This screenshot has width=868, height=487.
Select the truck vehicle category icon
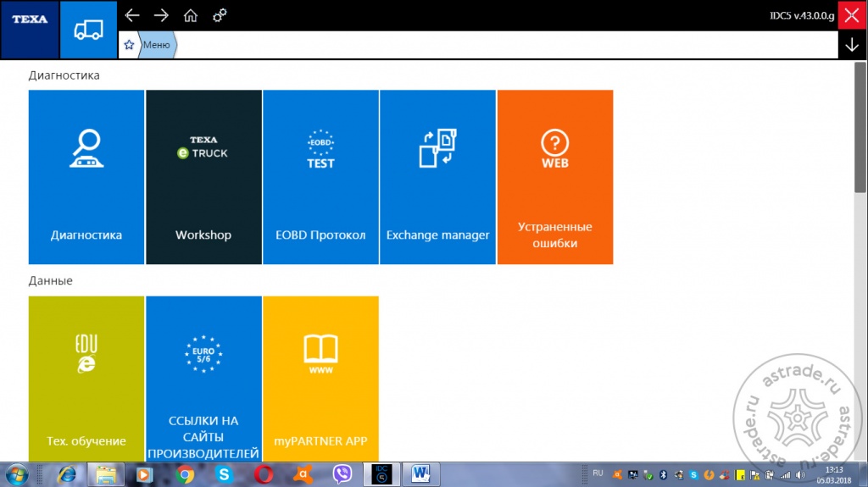coord(88,30)
